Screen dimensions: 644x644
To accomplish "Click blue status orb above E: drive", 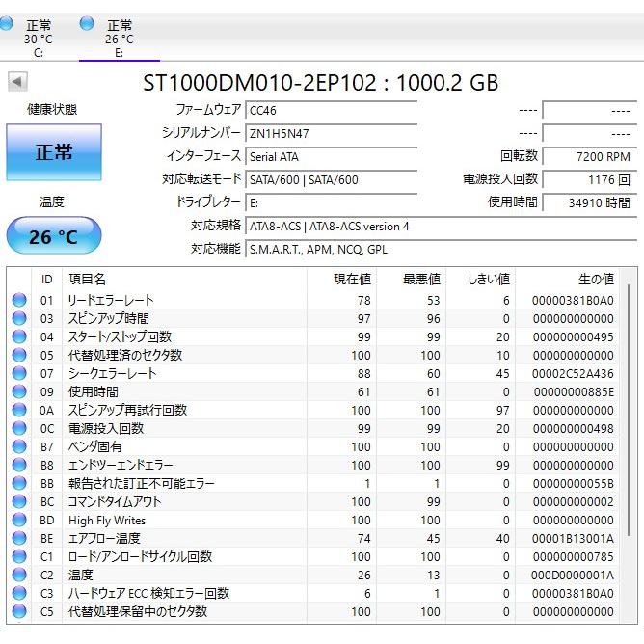I will pyautogui.click(x=87, y=23).
